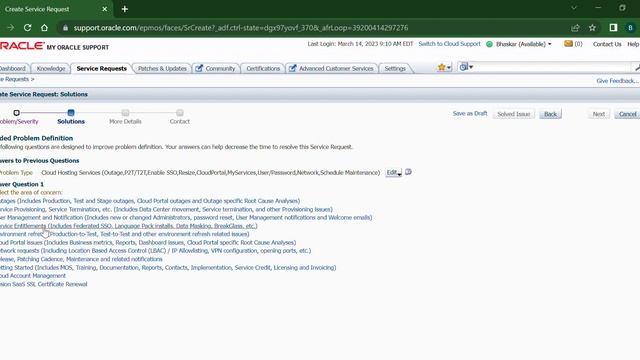Open the tab search chevron in title bar
This screenshot has width=640, height=360.
click(x=574, y=8)
